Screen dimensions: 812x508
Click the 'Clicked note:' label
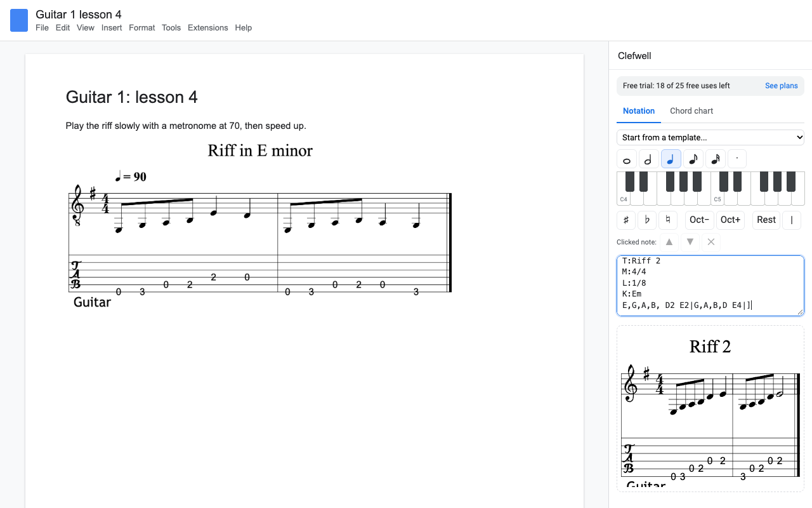(x=636, y=242)
